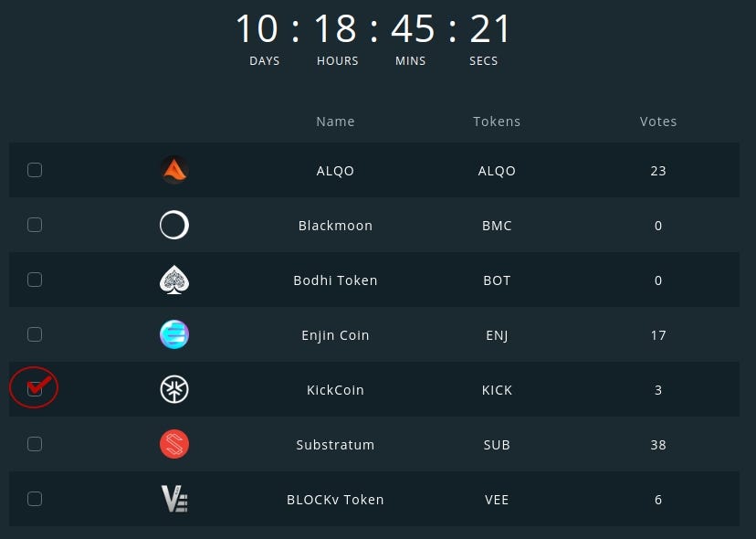Click the Votes column header
Viewport: 756px width, 539px height.
click(658, 122)
